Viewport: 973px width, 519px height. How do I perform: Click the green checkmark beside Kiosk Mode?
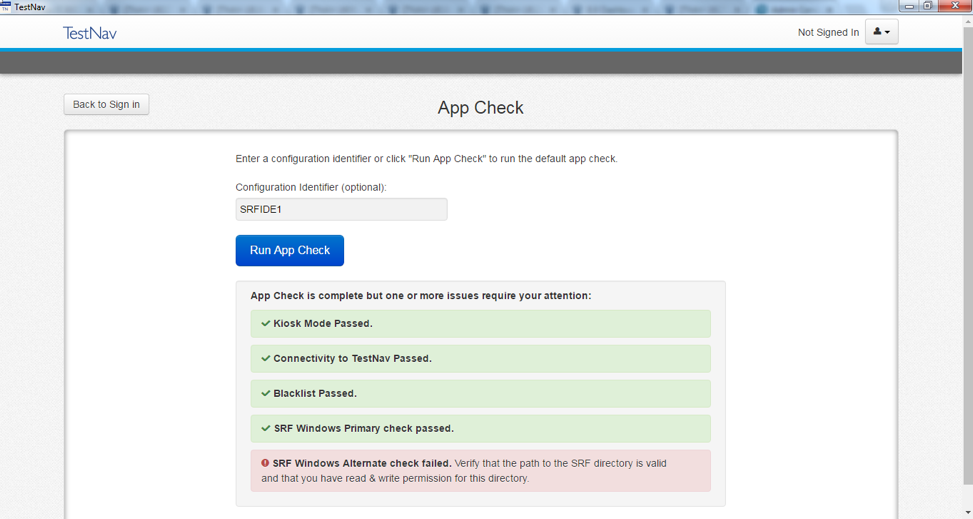(x=265, y=324)
